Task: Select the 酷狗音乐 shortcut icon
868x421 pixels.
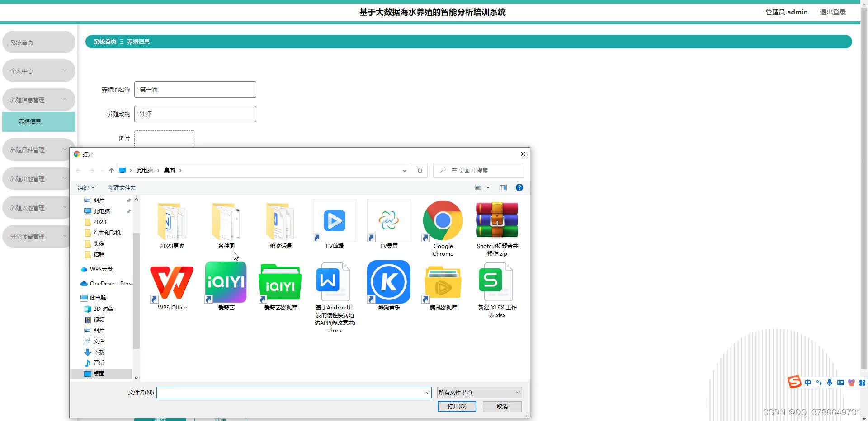Action: (389, 282)
